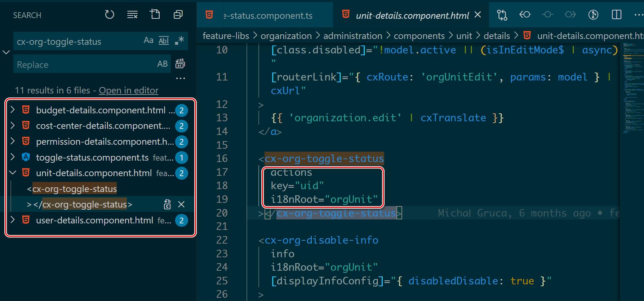Split the editor right
This screenshot has height=301, width=644.
click(x=617, y=15)
